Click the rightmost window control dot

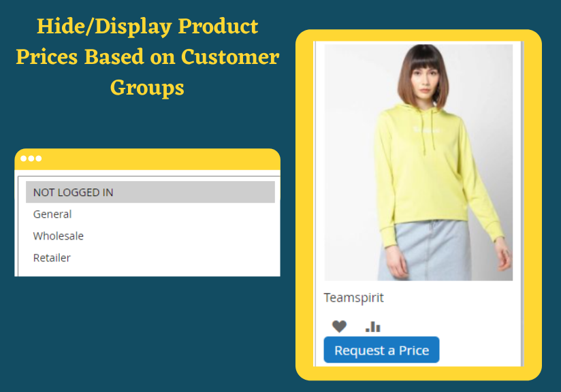(x=39, y=159)
